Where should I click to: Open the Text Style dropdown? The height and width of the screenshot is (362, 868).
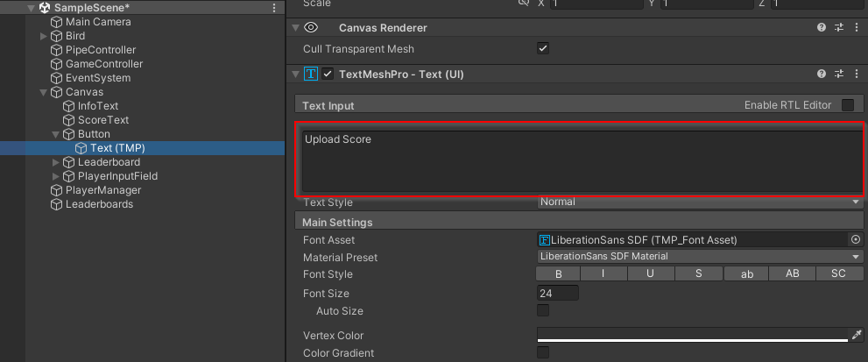pyautogui.click(x=700, y=202)
